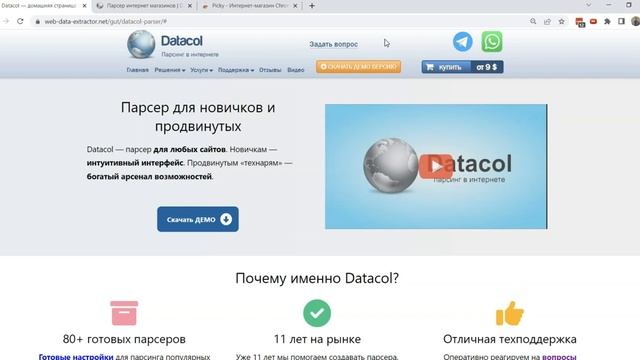
Task: Click the site lock security icon
Action: 38,22
